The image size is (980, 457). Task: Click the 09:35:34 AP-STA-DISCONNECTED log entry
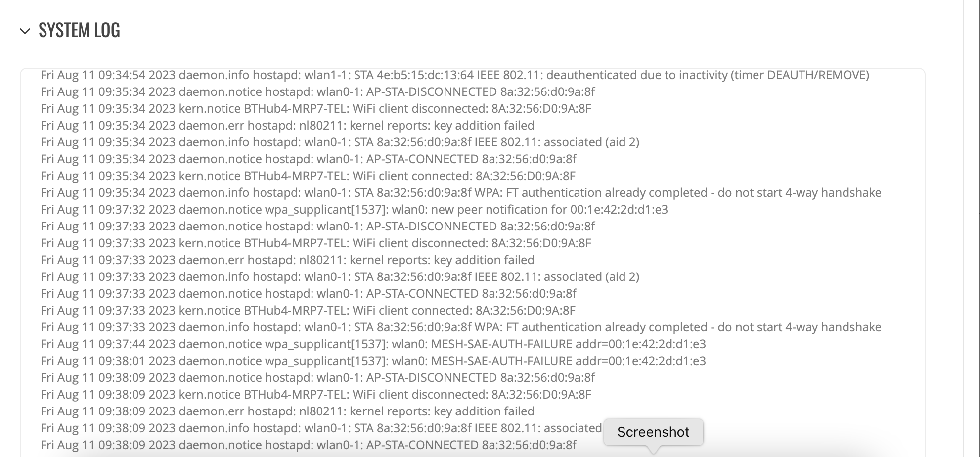(x=317, y=92)
